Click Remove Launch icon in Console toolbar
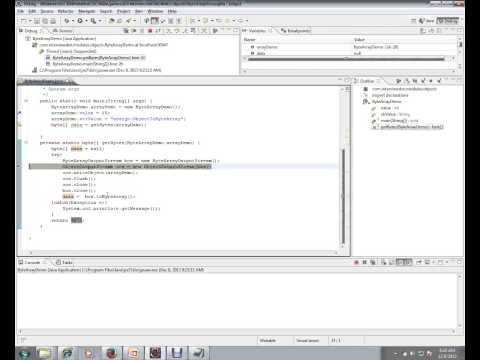480x360 pixels. coord(365,262)
